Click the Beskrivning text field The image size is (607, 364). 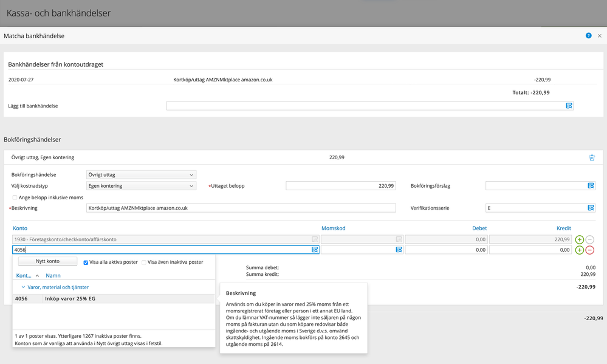241,208
